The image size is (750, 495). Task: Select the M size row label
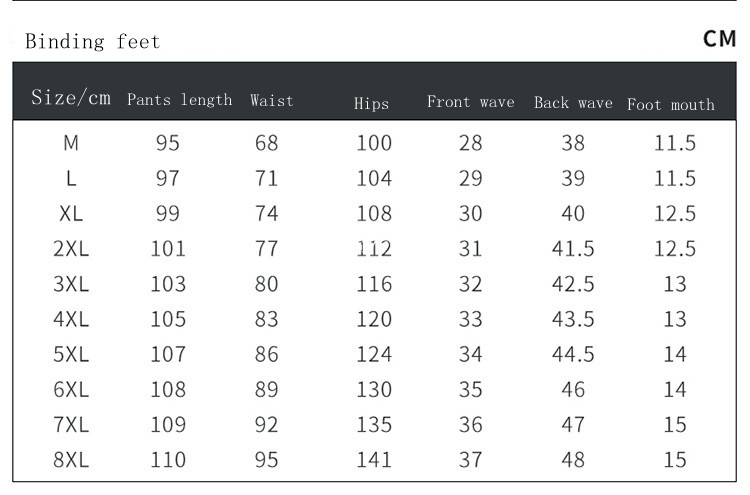coord(71,143)
